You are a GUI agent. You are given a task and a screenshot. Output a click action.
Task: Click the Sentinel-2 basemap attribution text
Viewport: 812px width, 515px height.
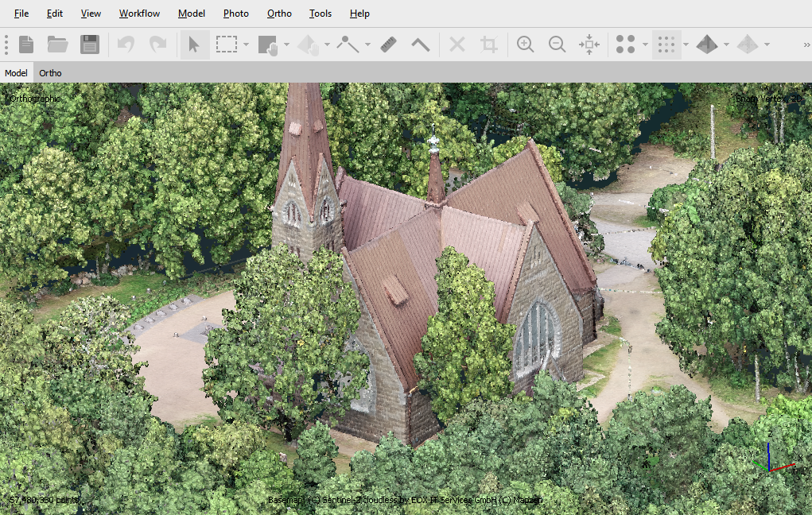click(x=405, y=500)
